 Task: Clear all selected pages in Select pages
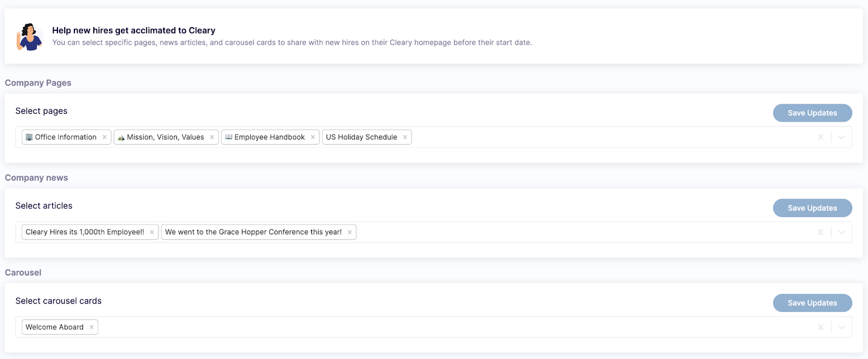click(820, 137)
